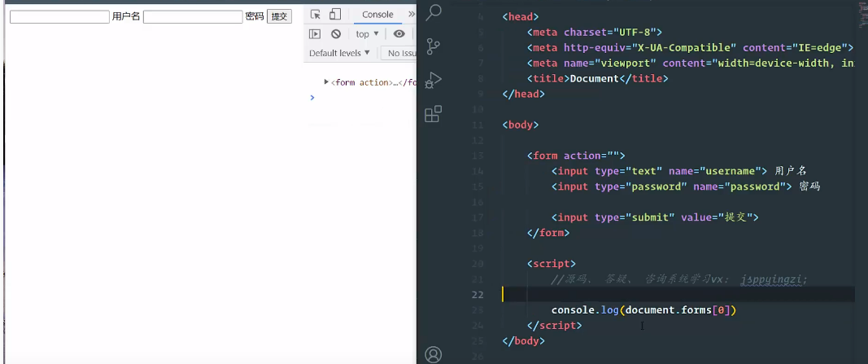Clear the console output
This screenshot has width=868, height=364.
[335, 34]
